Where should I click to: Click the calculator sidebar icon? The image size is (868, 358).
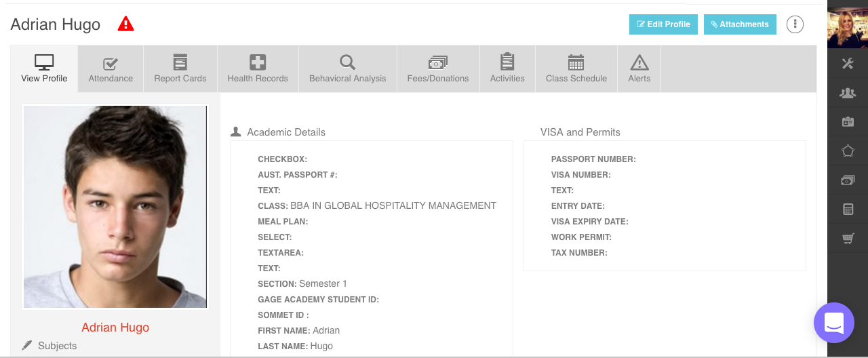coord(848,210)
